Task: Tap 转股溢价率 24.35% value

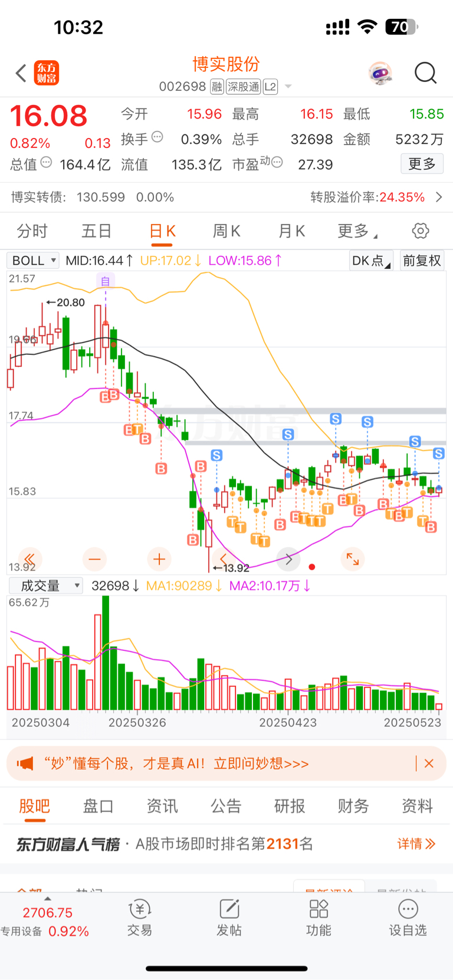Action: tap(402, 197)
